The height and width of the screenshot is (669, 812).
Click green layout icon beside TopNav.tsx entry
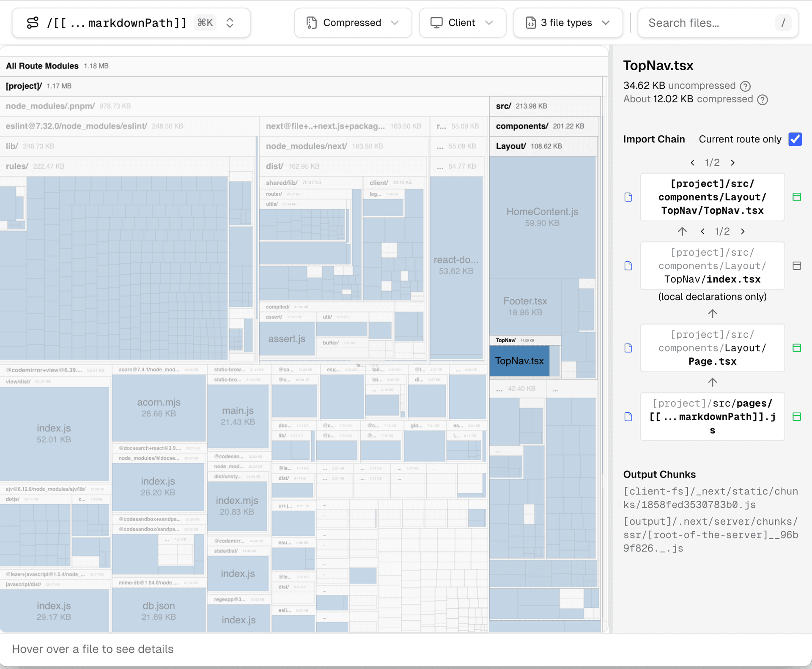click(797, 197)
